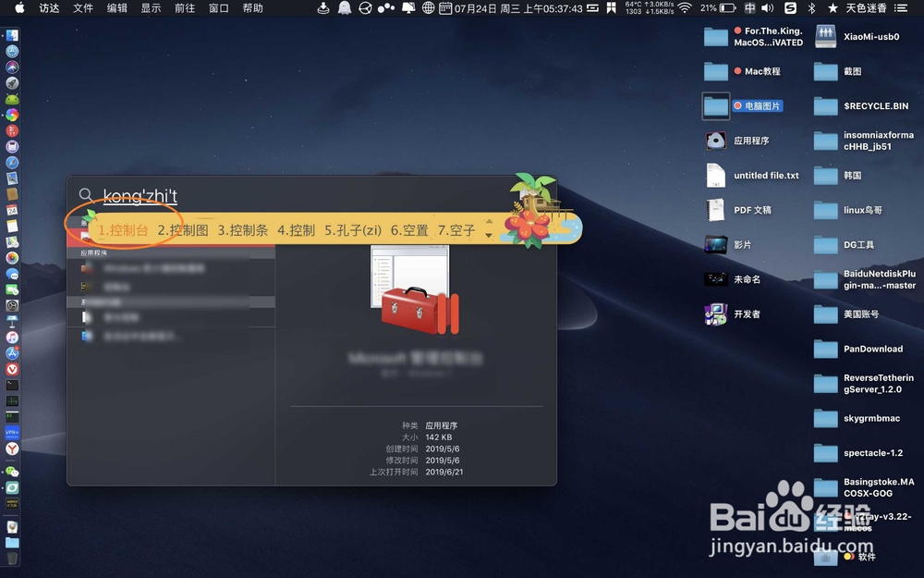This screenshot has width=924, height=578.
Task: Open Vivaldi browser in the Dock
Action: click(12, 369)
